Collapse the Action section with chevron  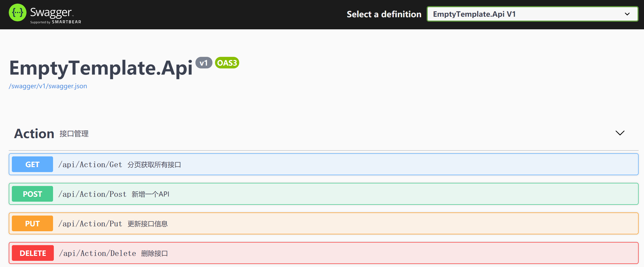pyautogui.click(x=620, y=133)
